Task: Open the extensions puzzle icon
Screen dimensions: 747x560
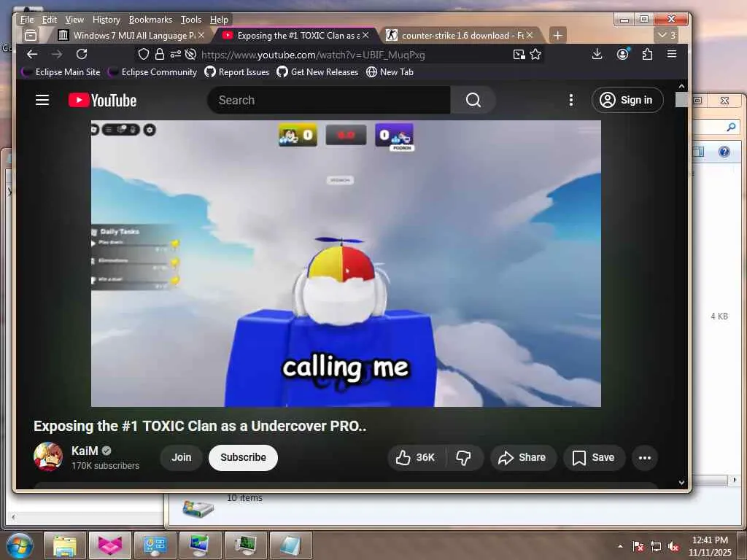Action: pyautogui.click(x=647, y=54)
